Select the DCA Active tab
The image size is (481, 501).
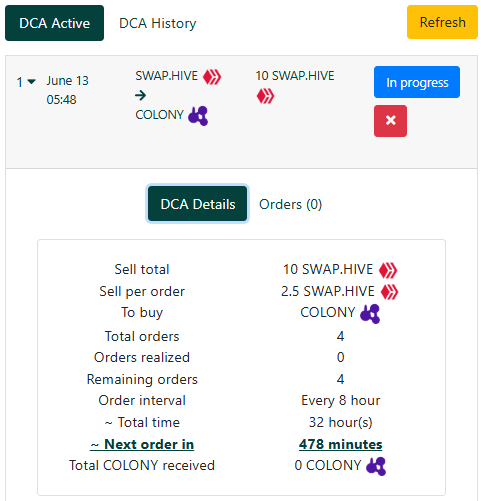(x=54, y=23)
